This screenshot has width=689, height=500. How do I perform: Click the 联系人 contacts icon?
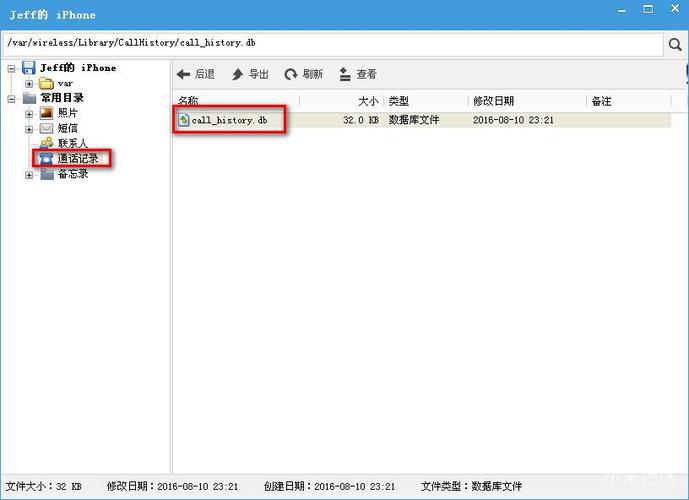pos(46,143)
